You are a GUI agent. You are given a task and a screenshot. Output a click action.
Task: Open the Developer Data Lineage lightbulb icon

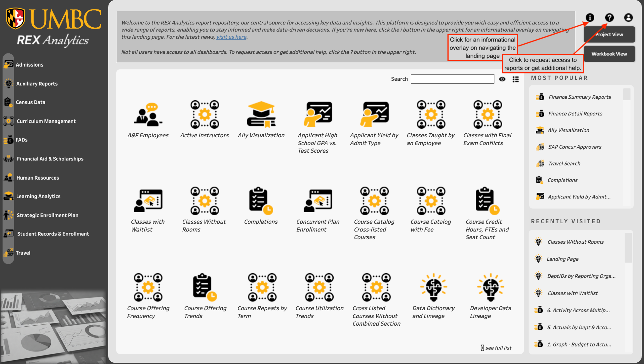click(491, 287)
